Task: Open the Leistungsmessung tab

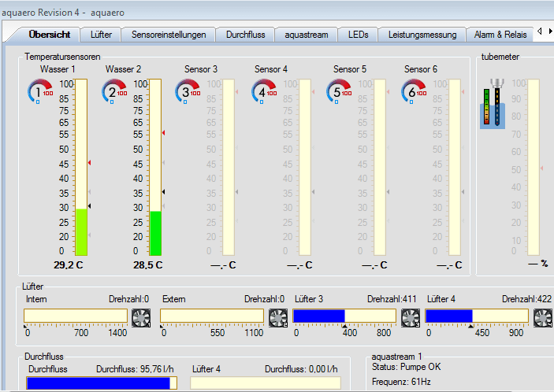Action: 422,35
